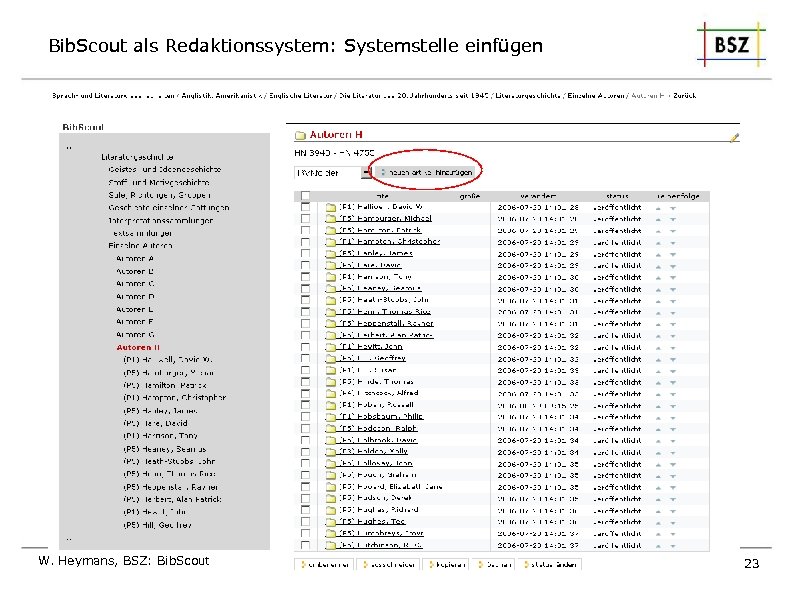Select 'Autoren A' in the sidebar tree
This screenshot has height=595, width=794.
135,258
